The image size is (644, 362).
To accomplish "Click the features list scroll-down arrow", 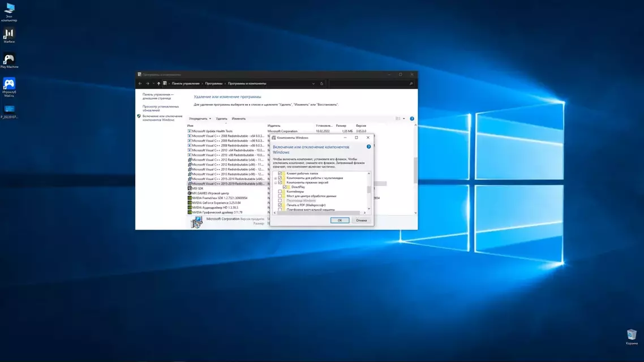I will click(x=368, y=209).
